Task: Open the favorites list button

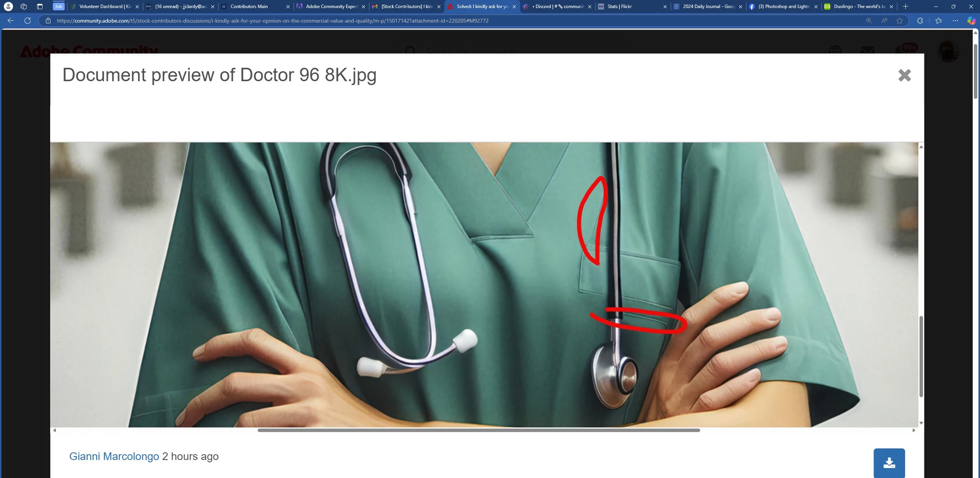Action: (938, 21)
